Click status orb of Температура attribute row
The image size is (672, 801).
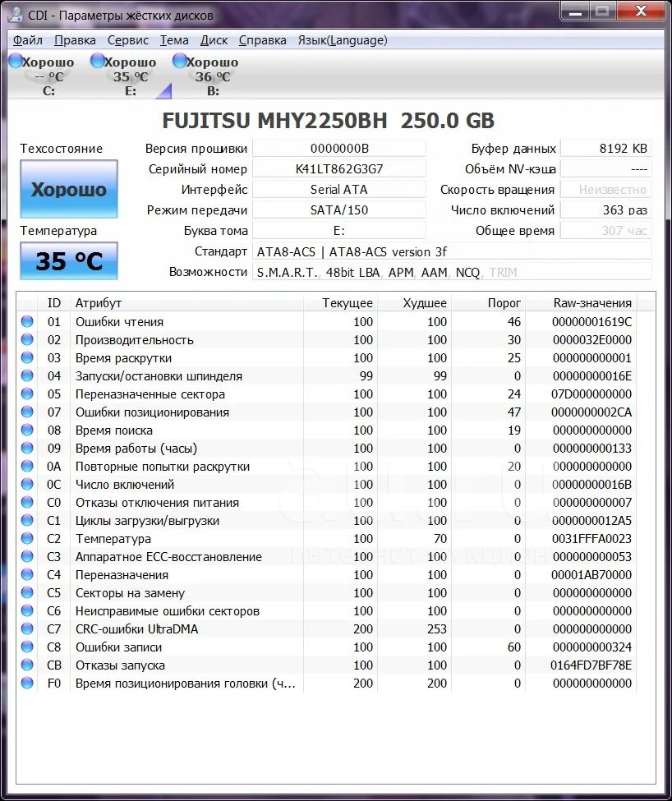click(27, 538)
